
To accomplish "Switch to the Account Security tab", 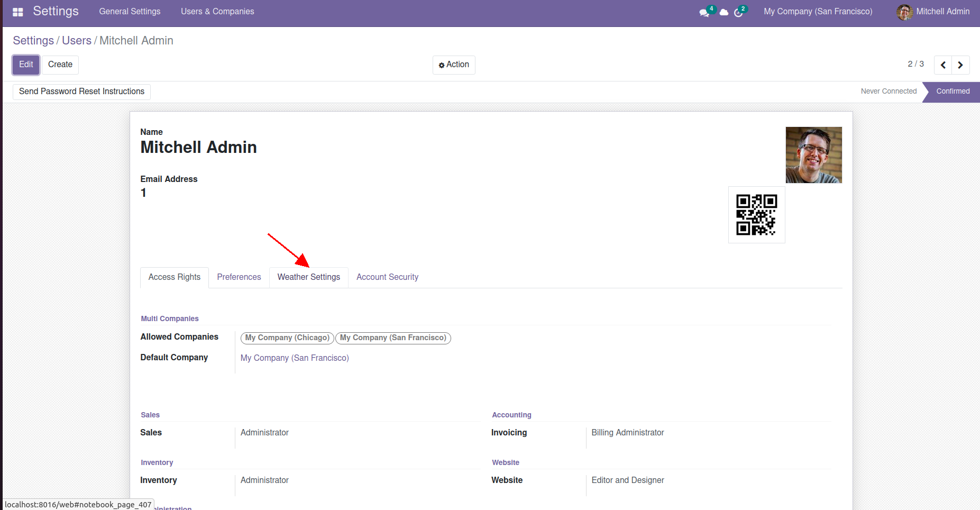I will pos(387,277).
